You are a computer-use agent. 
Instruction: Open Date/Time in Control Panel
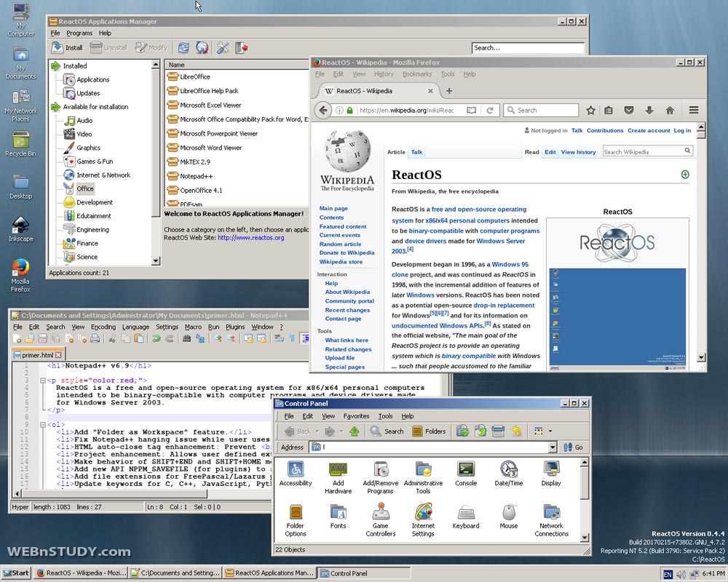click(x=509, y=474)
